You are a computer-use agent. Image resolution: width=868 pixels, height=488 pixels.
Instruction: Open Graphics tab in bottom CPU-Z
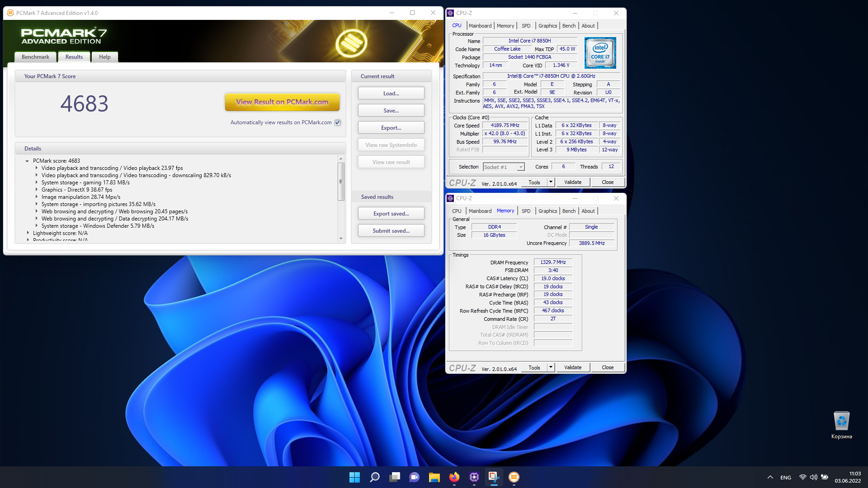click(x=547, y=211)
